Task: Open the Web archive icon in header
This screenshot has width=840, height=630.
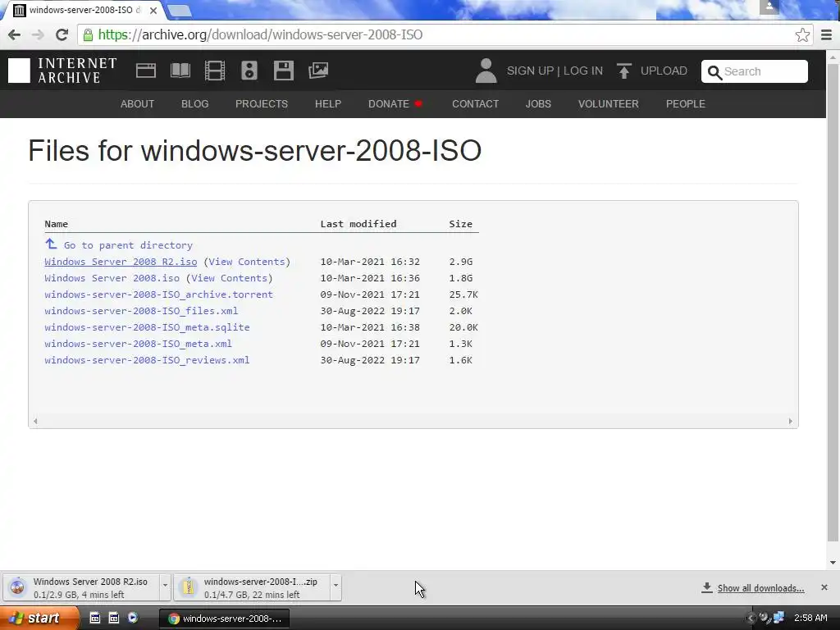Action: point(146,71)
